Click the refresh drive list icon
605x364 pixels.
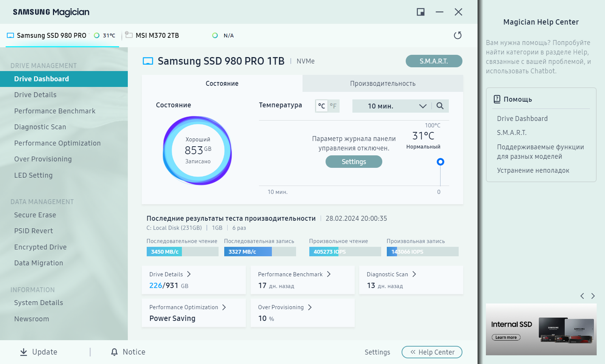tap(458, 35)
